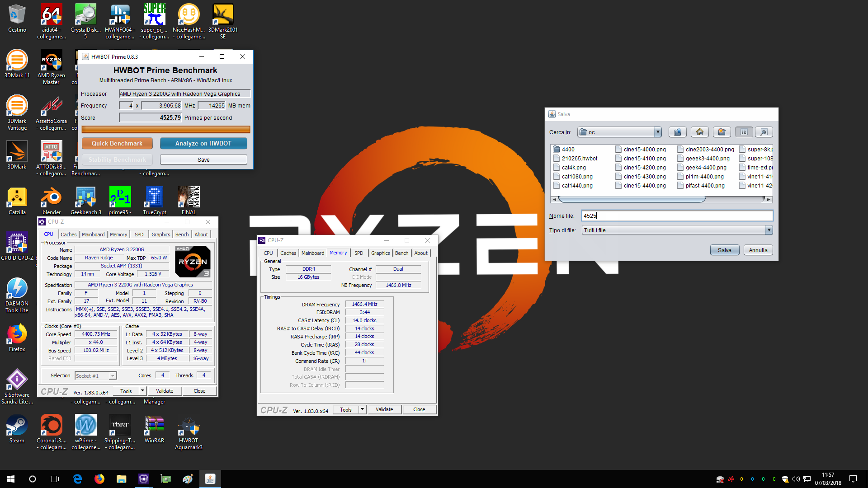Select the AssettoCorsa desktop icon

[x=52, y=113]
